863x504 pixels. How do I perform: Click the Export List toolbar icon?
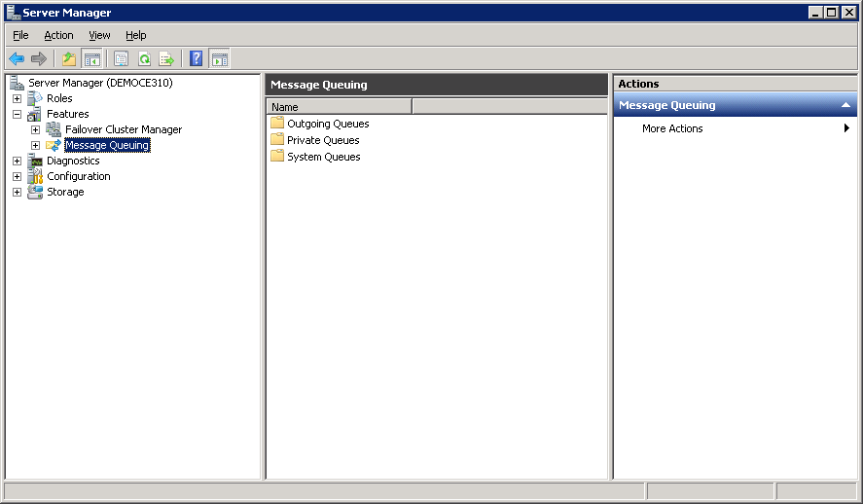click(166, 59)
